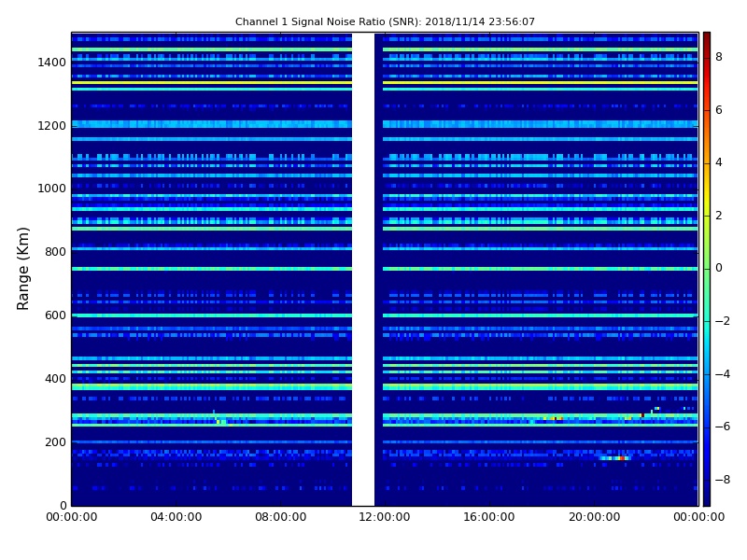This screenshot has height=560, width=747.
Task: Click the colorbar tick label 6
Action: 719,110
